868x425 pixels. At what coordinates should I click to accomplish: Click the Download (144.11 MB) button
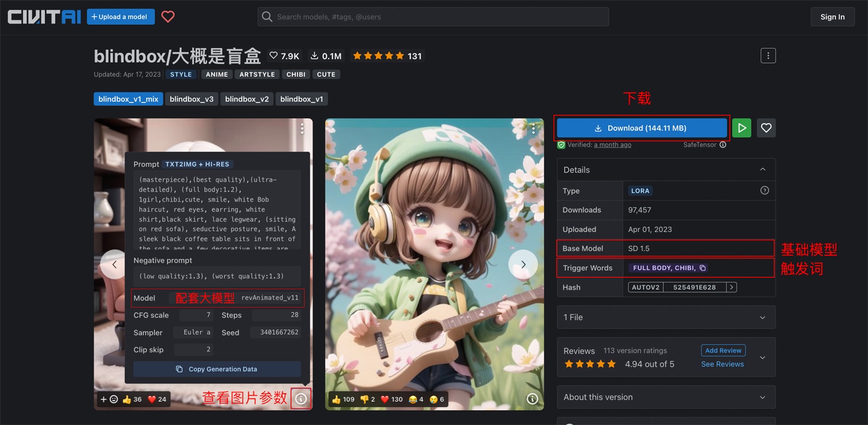(641, 127)
